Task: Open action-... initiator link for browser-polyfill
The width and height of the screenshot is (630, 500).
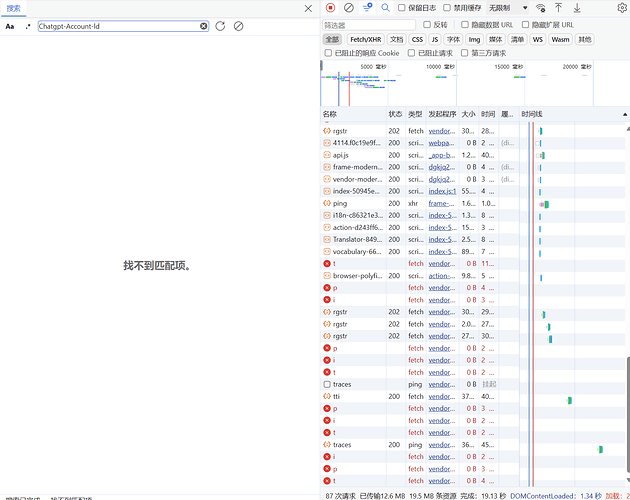Action: [x=442, y=276]
